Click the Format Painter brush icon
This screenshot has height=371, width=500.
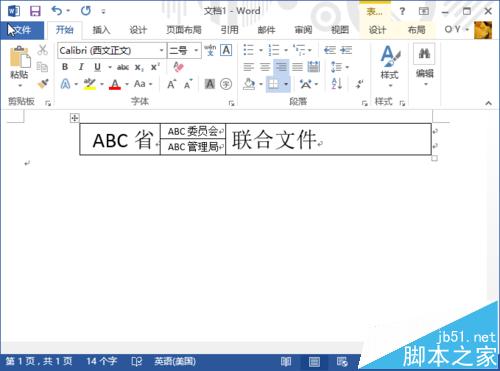[x=43, y=83]
